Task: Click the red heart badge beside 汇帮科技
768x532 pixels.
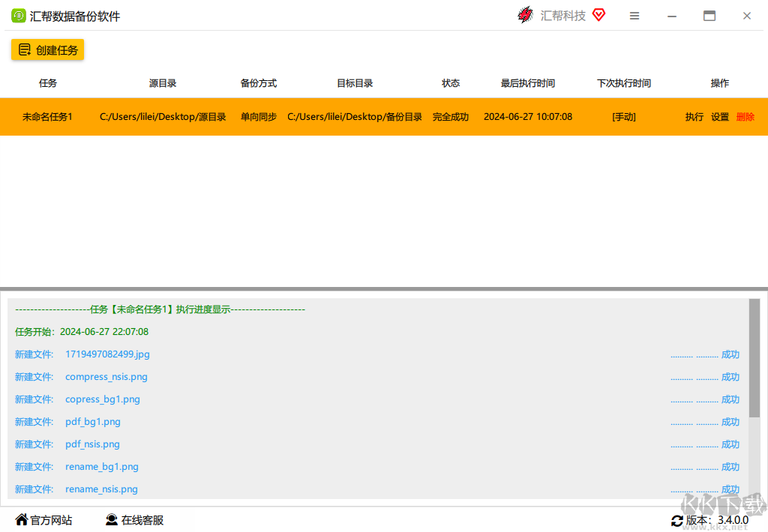Action: [x=598, y=14]
